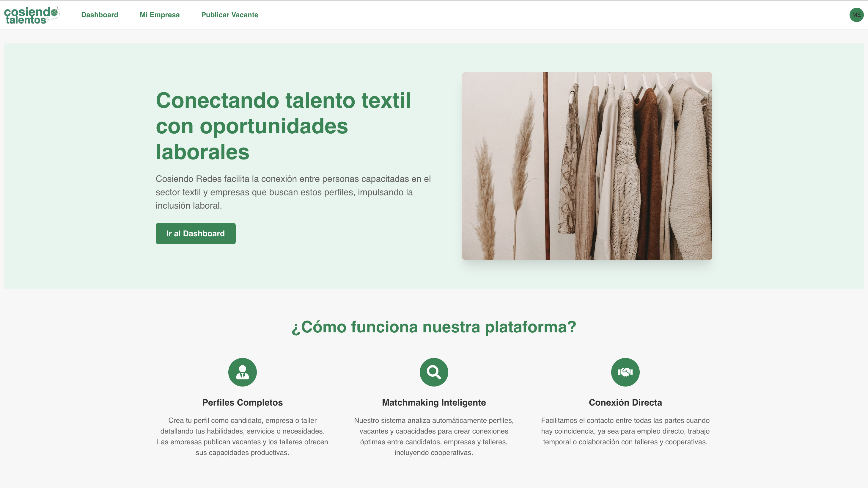Image resolution: width=868 pixels, height=488 pixels.
Task: Click the Perfiles Completos description text
Action: click(242, 437)
